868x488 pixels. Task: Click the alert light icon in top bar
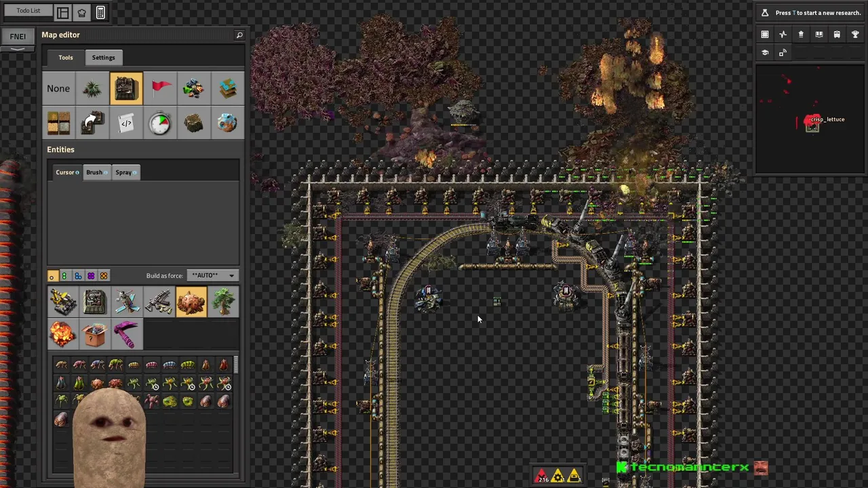pos(81,12)
